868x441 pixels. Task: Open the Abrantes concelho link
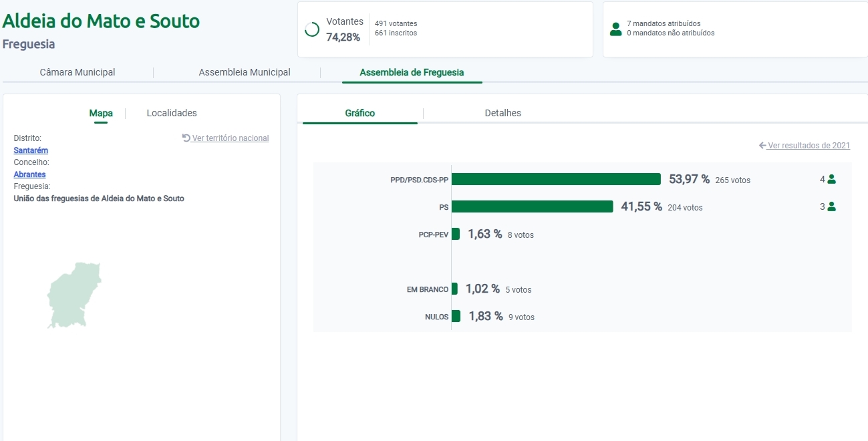point(29,174)
